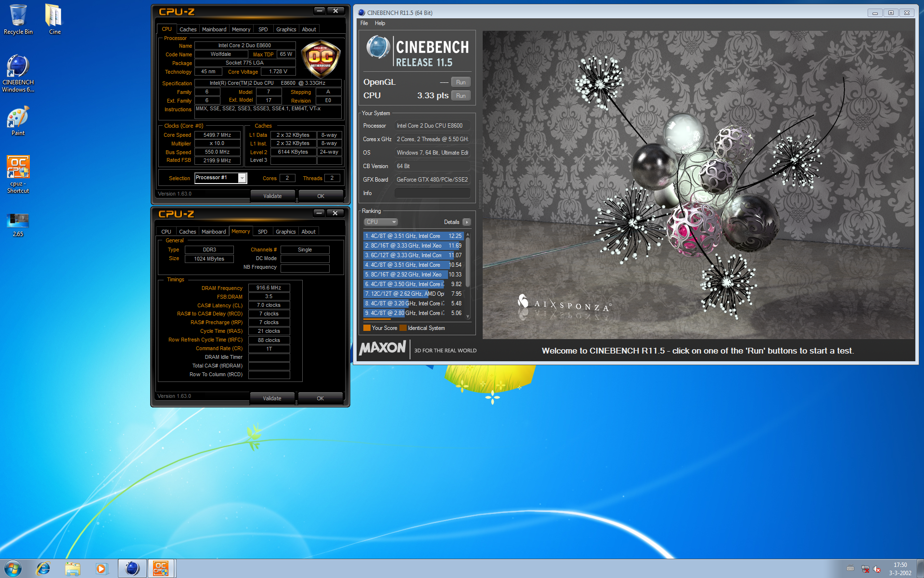Image resolution: width=924 pixels, height=578 pixels.
Task: Click the Show Desktop strip on taskbar
Action: click(x=920, y=568)
